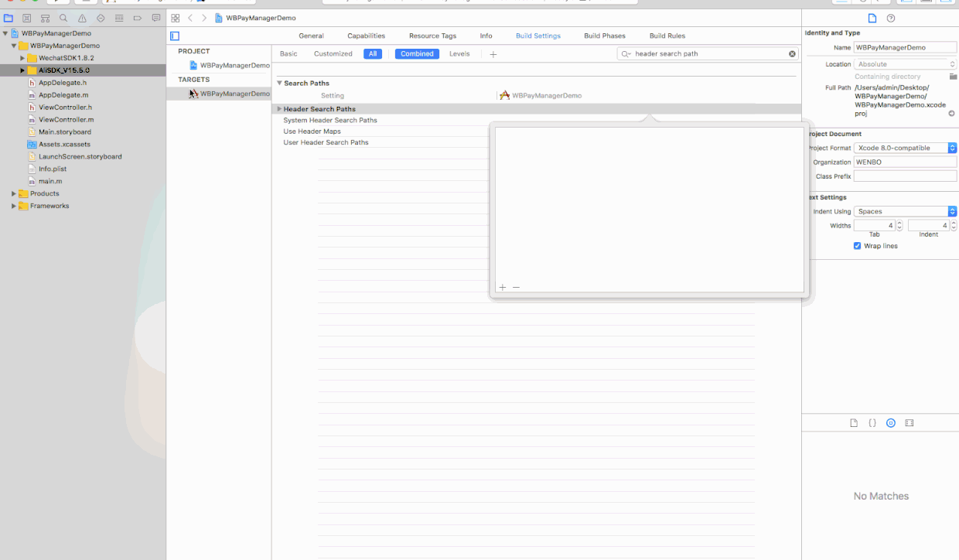
Task: Open the Build Settings tab
Action: [538, 36]
